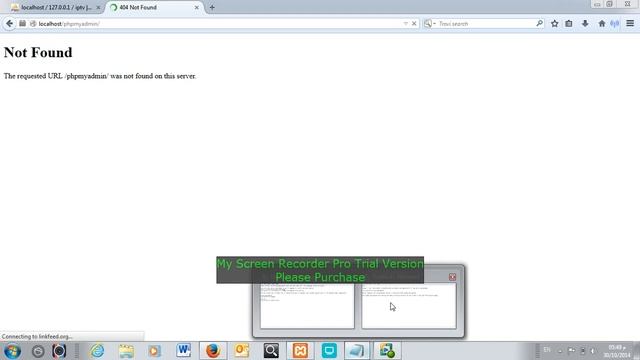The image size is (640, 360).
Task: Open XAMPP control panel taskbar icon
Action: pos(300,351)
